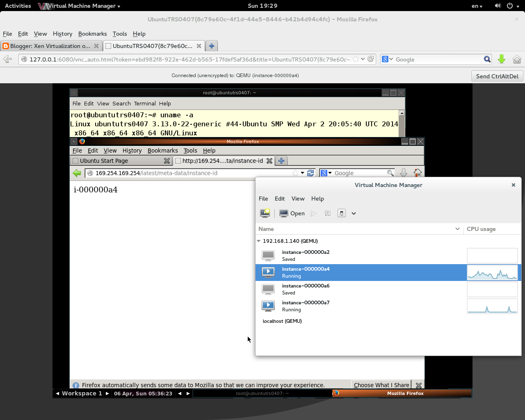Bookmark the page using the outer Firefox star icon
525x420 pixels.
click(356, 59)
